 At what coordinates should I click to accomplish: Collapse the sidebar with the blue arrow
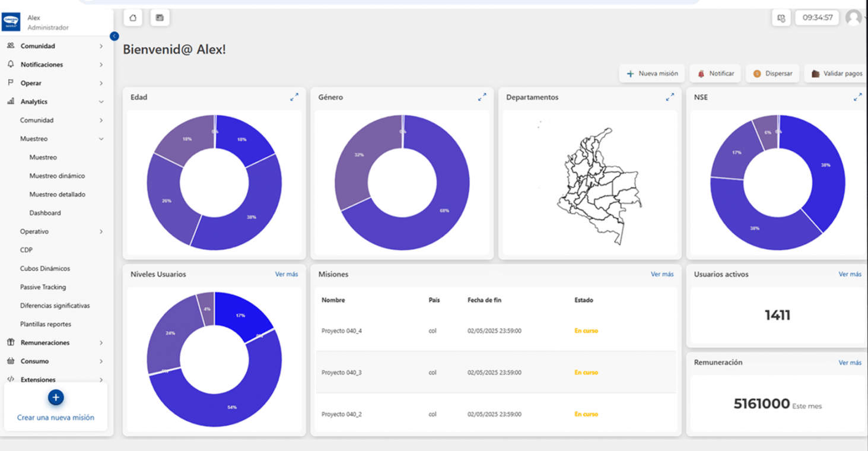click(x=115, y=36)
